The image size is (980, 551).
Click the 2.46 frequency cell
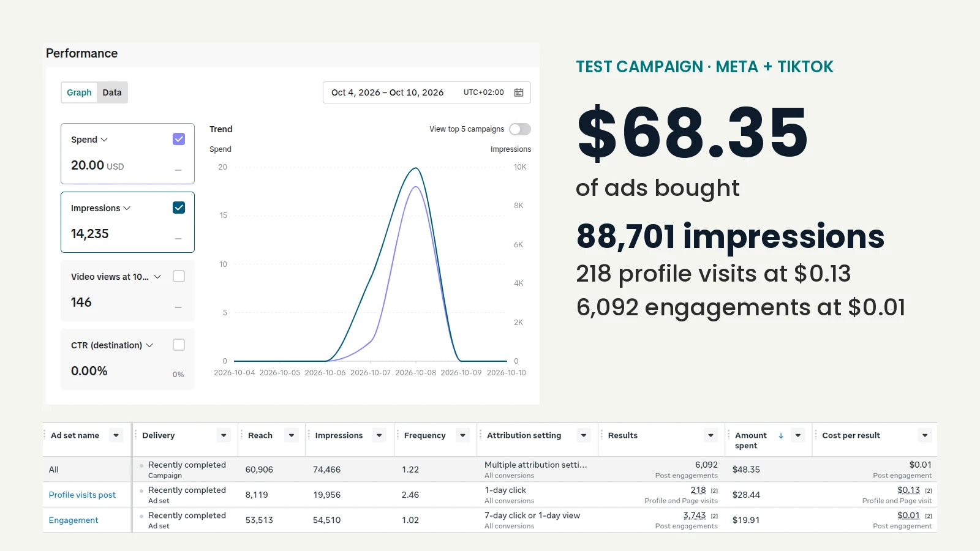pyautogui.click(x=410, y=495)
